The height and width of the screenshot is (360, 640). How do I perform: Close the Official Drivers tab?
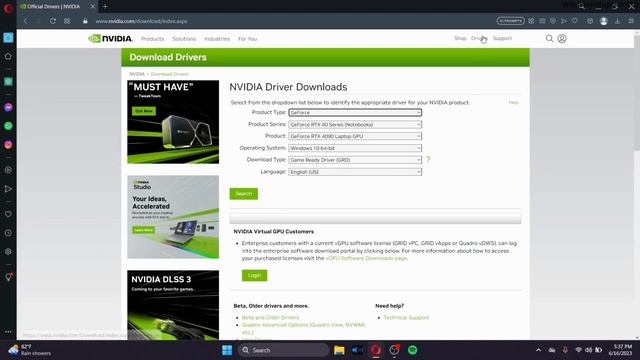pyautogui.click(x=93, y=7)
